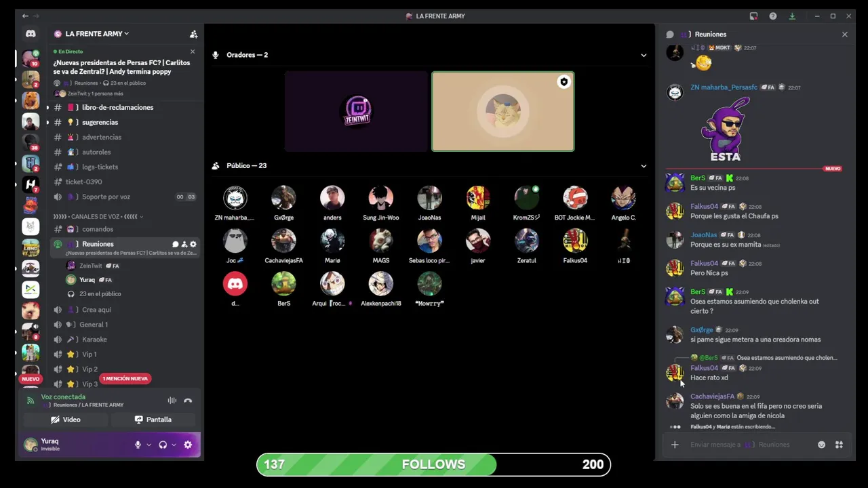868x488 pixels.
Task: Collapse the Público section chevron
Action: pyautogui.click(x=644, y=166)
